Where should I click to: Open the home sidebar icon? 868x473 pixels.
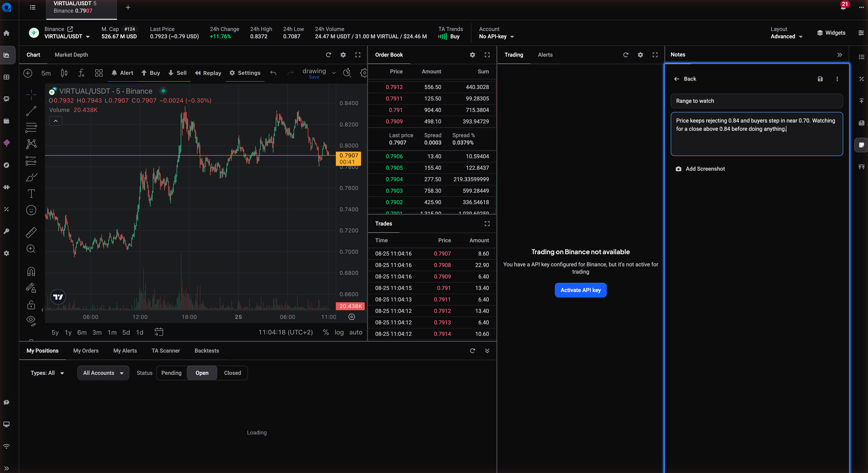6,33
